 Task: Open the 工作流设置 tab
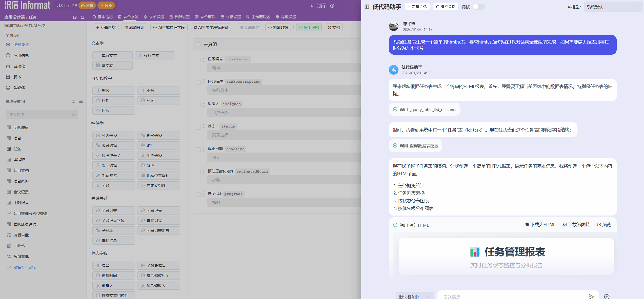(x=258, y=17)
